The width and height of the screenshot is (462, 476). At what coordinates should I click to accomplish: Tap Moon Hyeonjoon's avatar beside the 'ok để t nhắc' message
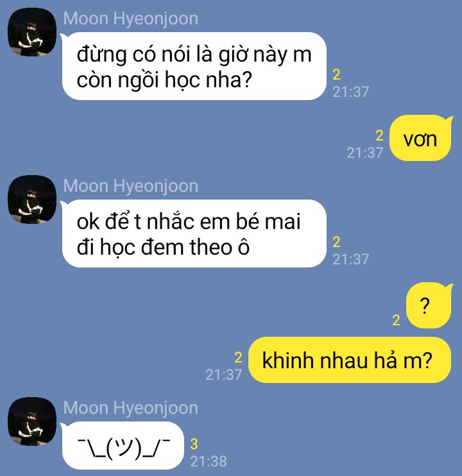point(32,200)
